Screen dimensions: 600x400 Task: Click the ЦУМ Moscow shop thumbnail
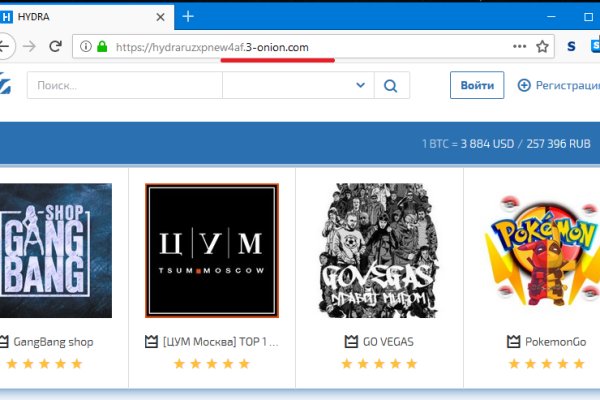click(211, 250)
